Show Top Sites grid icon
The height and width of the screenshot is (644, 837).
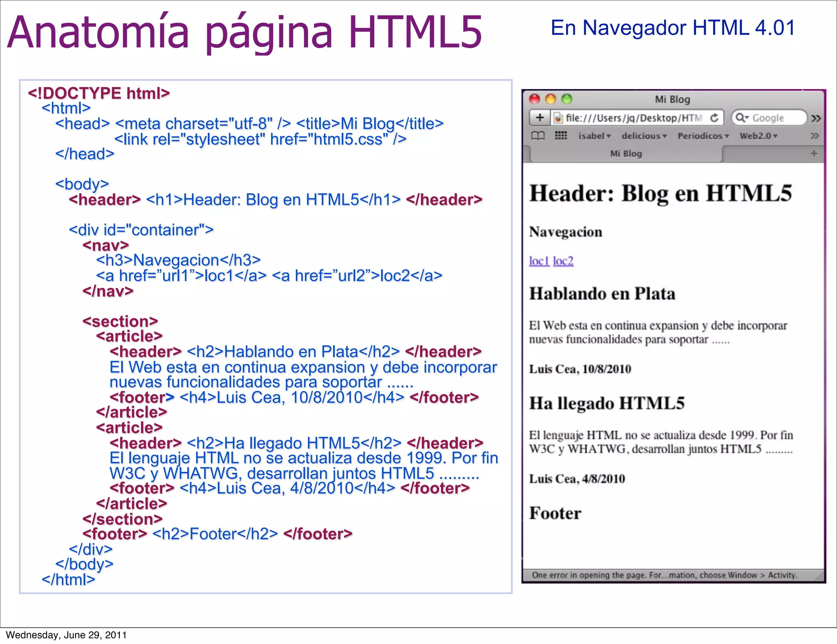click(x=561, y=135)
